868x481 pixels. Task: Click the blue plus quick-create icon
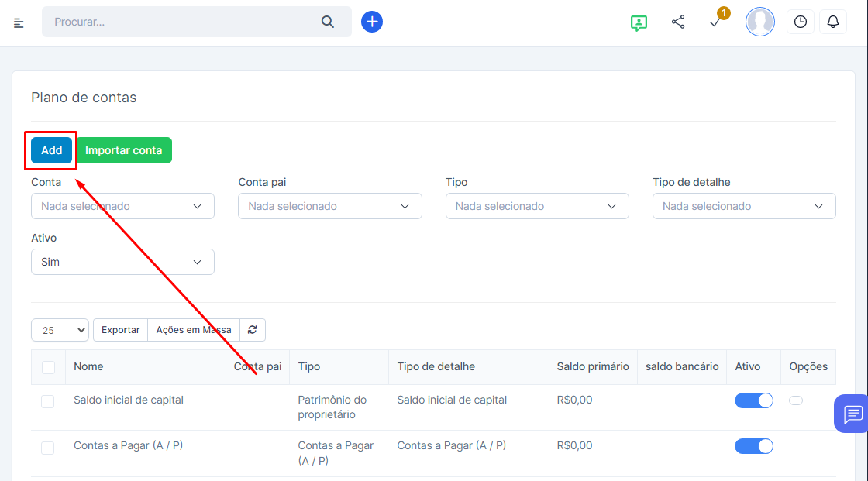pos(372,22)
